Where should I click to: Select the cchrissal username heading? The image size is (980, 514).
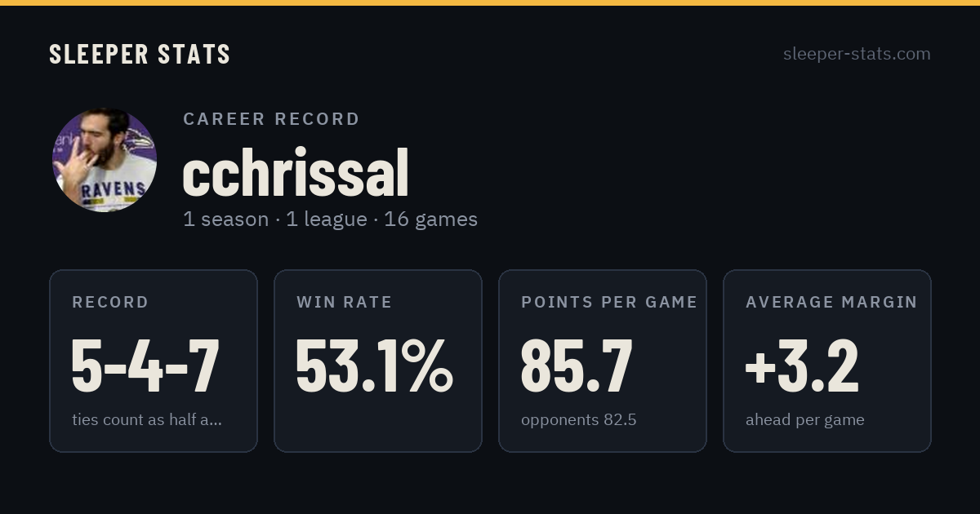(x=296, y=173)
